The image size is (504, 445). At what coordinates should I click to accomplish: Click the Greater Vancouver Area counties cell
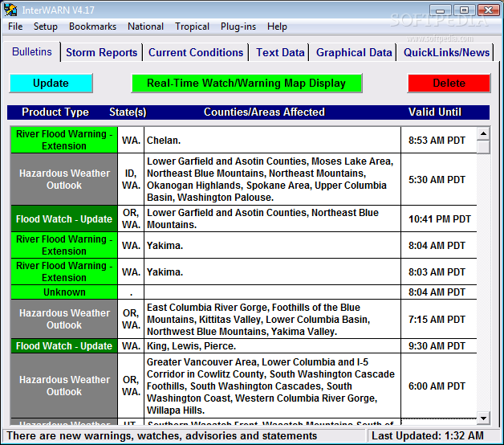[x=273, y=386]
